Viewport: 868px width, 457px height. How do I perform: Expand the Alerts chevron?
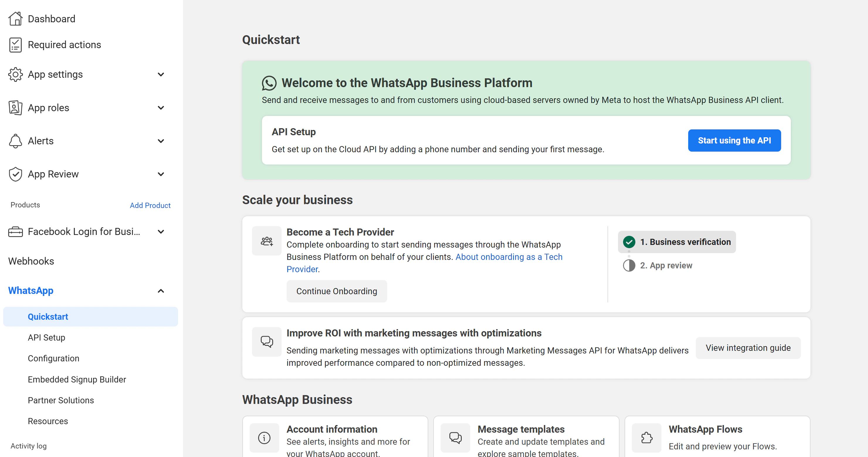point(161,141)
